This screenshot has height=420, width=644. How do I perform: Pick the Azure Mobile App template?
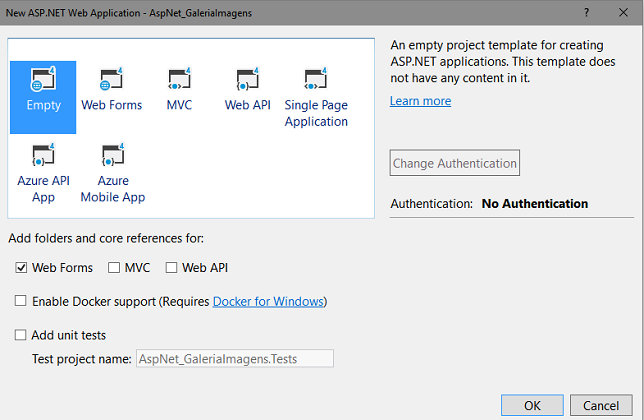[x=112, y=157]
